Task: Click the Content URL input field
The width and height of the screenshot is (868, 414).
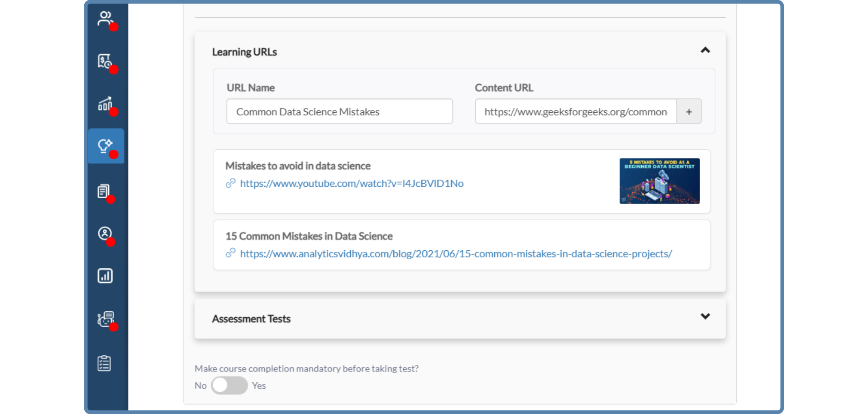Action: pos(576,111)
